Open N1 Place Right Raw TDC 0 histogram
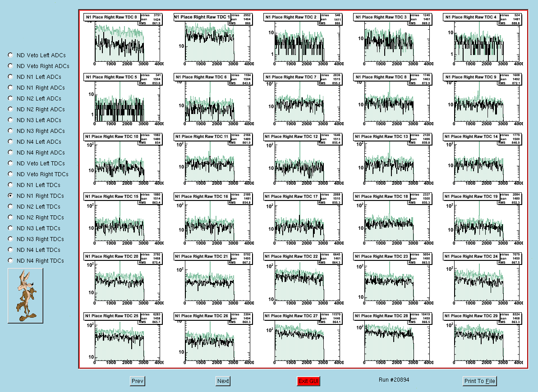 click(x=124, y=40)
